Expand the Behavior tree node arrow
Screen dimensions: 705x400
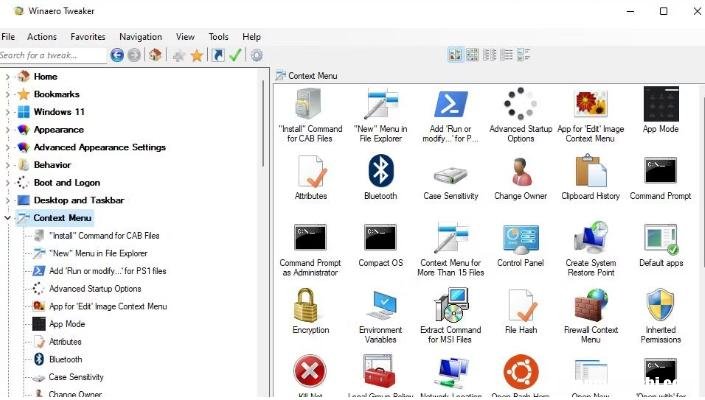click(7, 165)
